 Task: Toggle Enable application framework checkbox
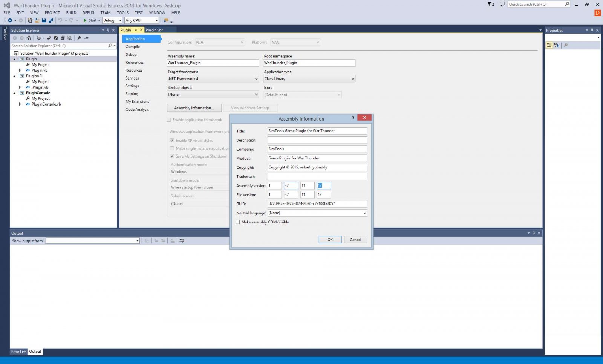click(169, 120)
